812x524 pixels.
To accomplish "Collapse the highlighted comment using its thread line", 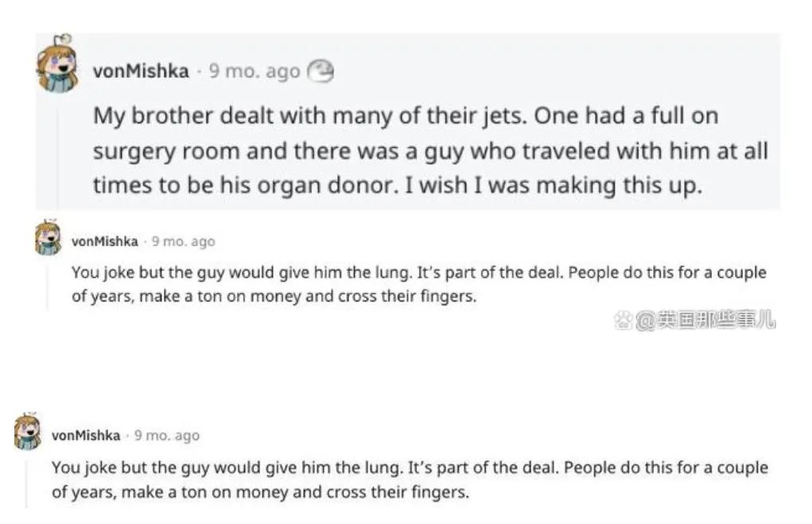I will pyautogui.click(x=57, y=151).
